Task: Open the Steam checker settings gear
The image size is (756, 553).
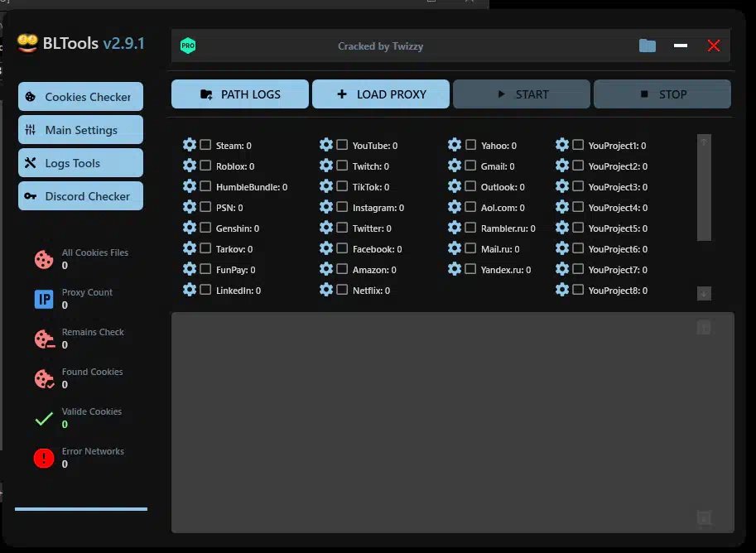Action: coord(190,144)
